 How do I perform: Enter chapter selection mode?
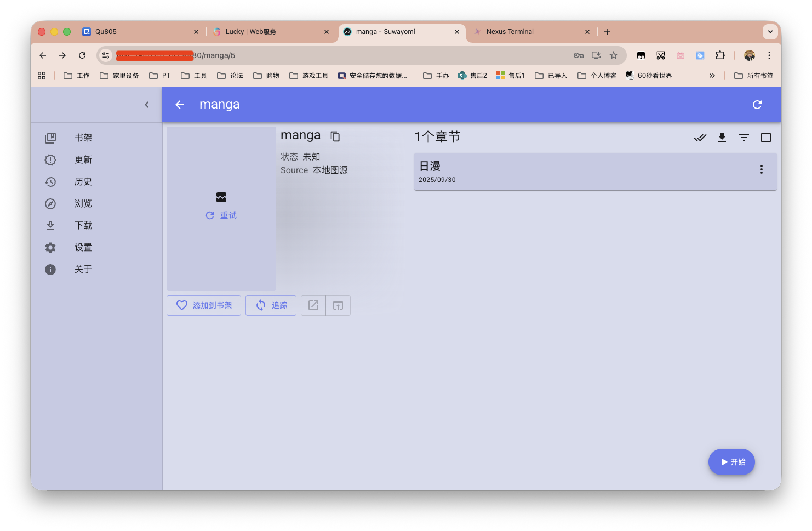765,138
